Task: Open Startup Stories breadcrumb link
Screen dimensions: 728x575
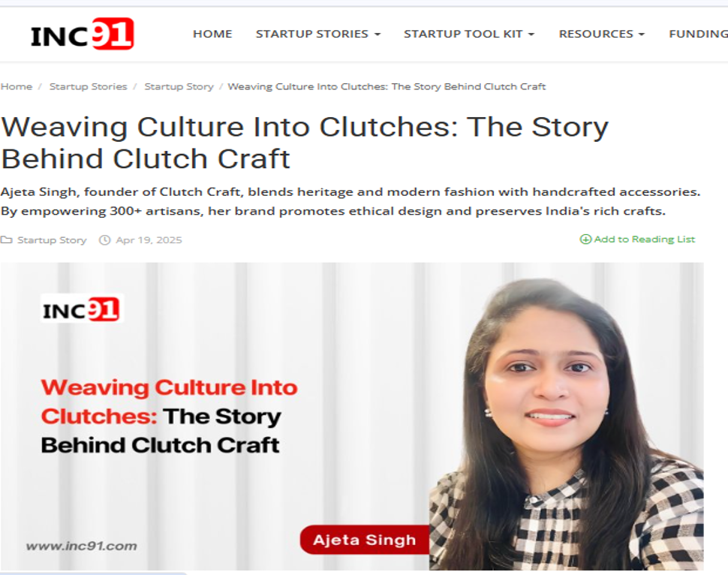Action: click(x=89, y=86)
